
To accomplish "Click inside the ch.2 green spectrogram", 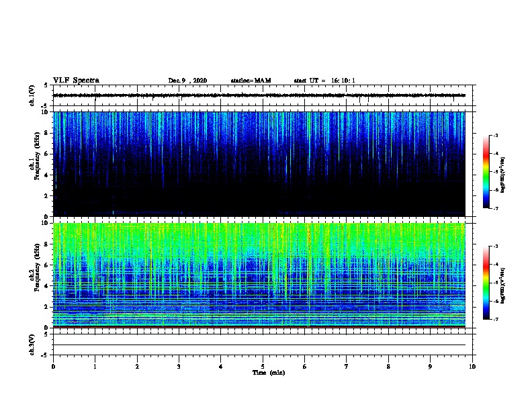I will [259, 275].
